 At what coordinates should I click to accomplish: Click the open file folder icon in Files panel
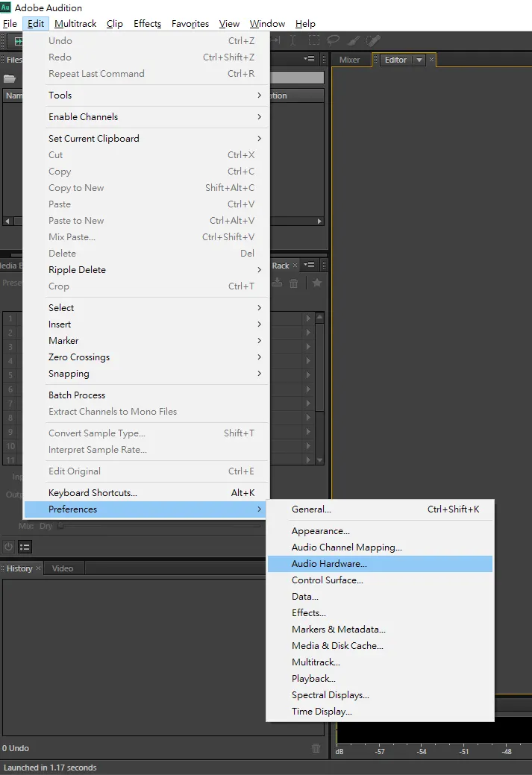10,78
